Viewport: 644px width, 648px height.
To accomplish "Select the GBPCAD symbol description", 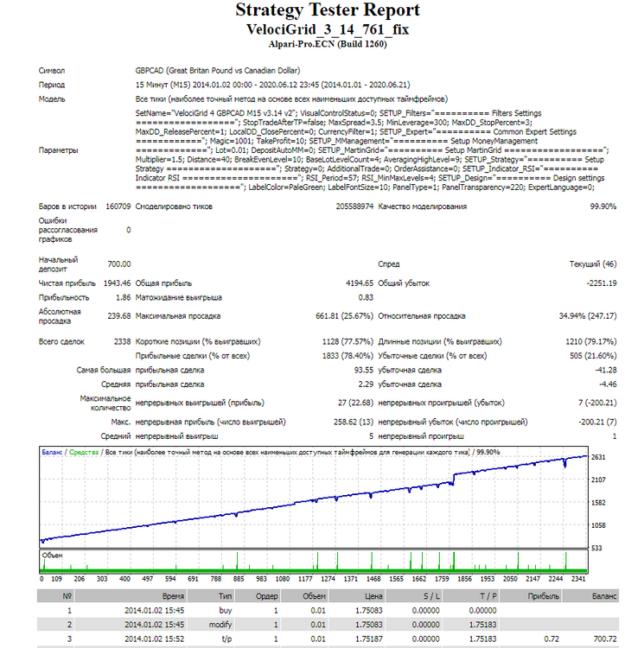I will coord(218,71).
